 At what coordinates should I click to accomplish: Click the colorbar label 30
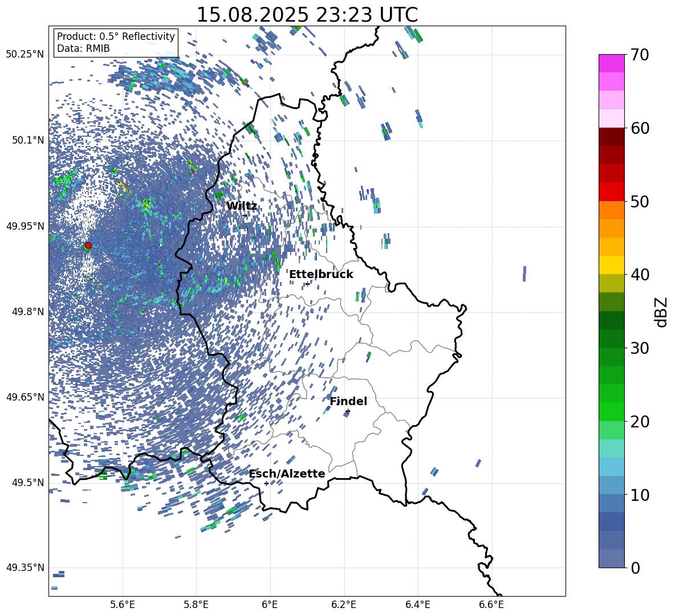click(x=640, y=348)
